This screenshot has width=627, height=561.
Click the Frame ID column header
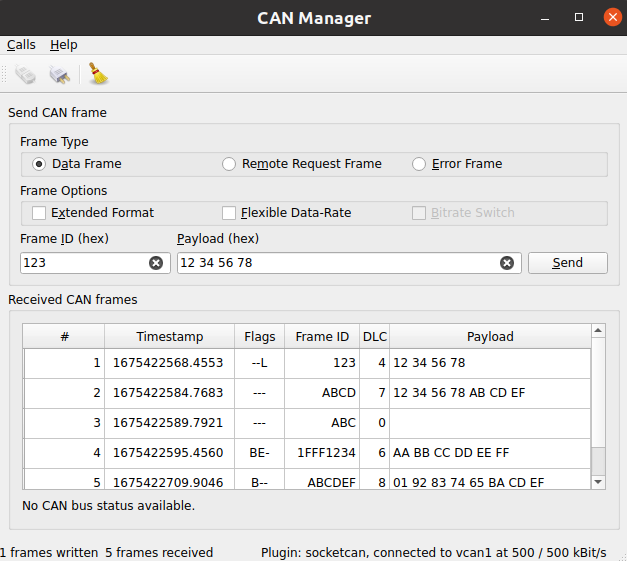(x=322, y=337)
